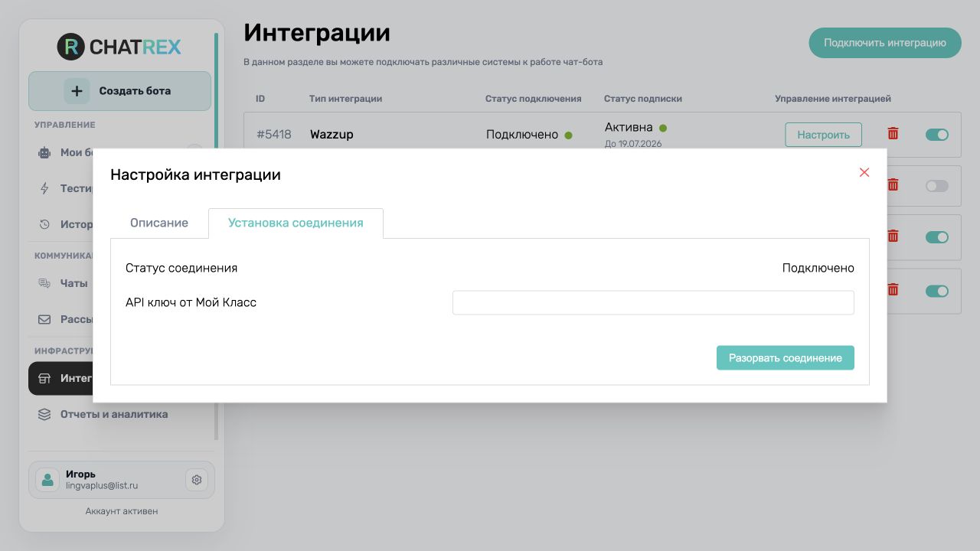
Task: Open Отчеты и аналитика section
Action: [114, 414]
